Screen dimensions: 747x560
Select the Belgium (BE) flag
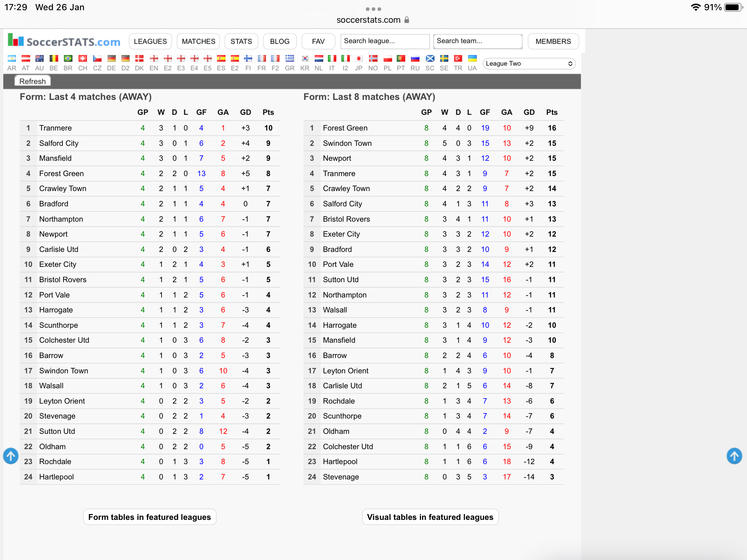coord(54,58)
